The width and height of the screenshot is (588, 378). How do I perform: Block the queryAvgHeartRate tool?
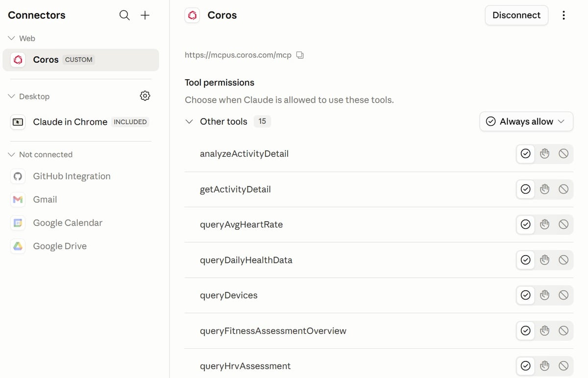tap(563, 224)
